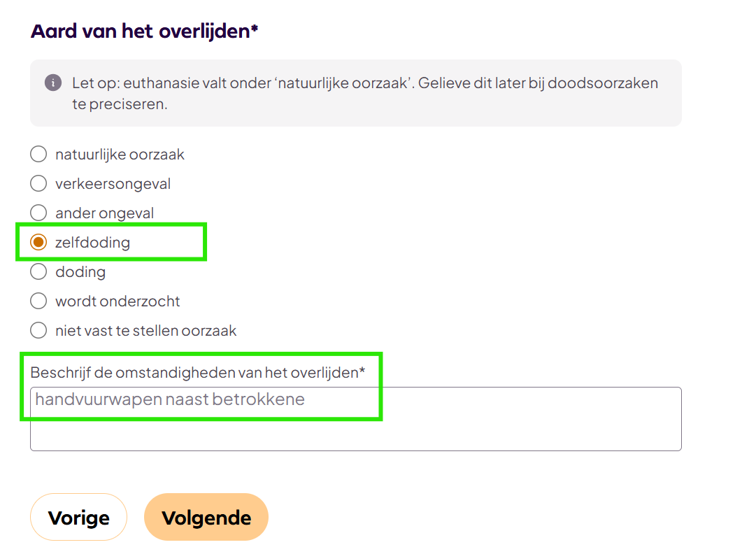Focus the omstandigheden description text area
The height and width of the screenshot is (554, 756).
pos(355,418)
